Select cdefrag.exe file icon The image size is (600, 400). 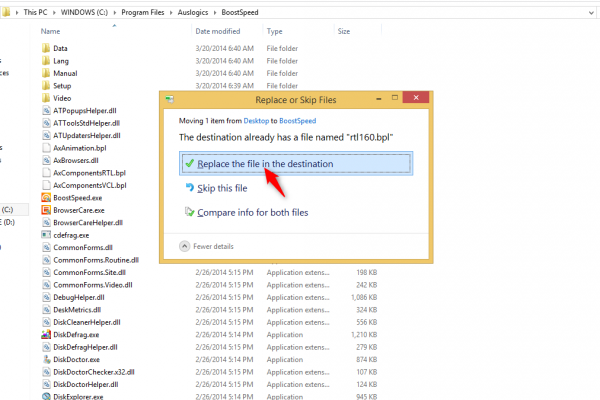click(x=46, y=235)
